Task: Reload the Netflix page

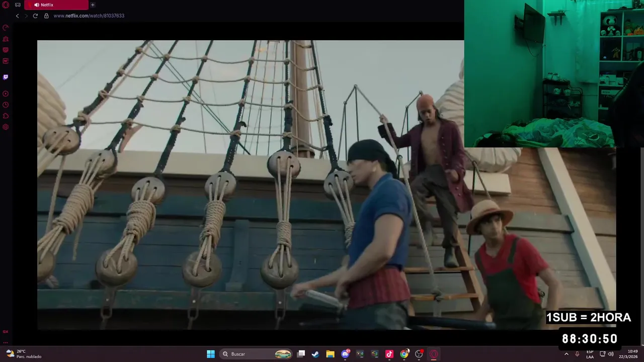Action: coord(35,16)
